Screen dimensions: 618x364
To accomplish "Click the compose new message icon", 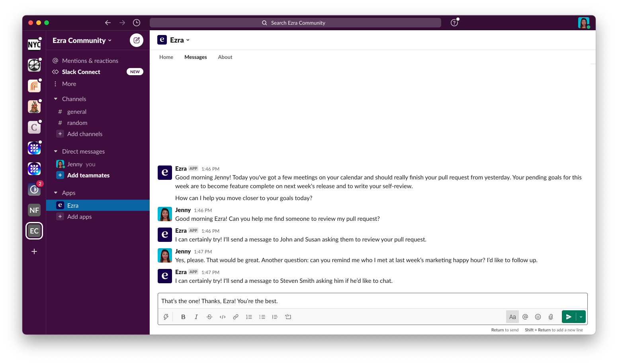I will pyautogui.click(x=137, y=40).
